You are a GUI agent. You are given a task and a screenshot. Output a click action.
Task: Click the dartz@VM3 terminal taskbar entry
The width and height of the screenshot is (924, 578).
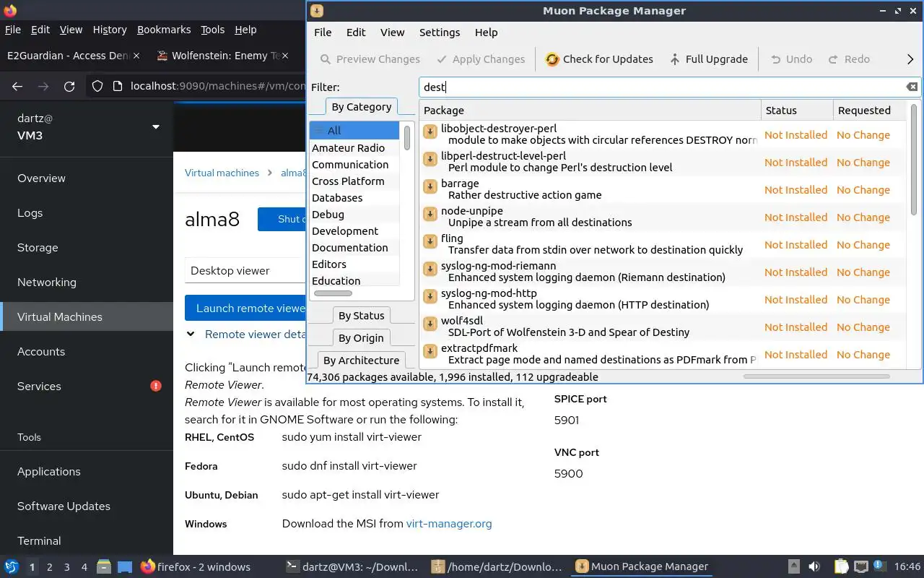point(352,566)
